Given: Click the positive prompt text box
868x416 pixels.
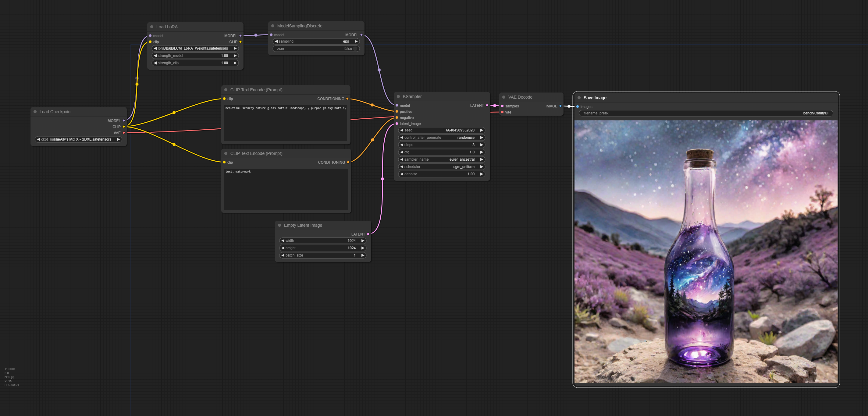Looking at the screenshot, I should [x=285, y=123].
